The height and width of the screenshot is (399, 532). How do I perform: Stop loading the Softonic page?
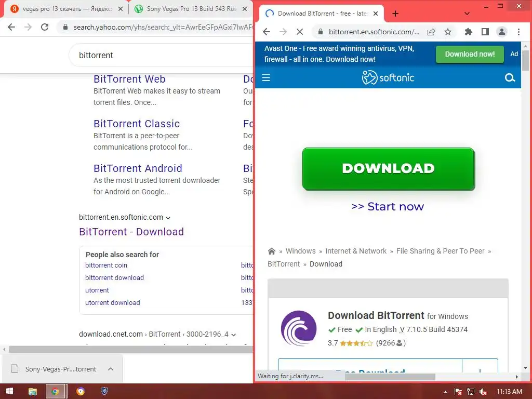[x=300, y=32]
